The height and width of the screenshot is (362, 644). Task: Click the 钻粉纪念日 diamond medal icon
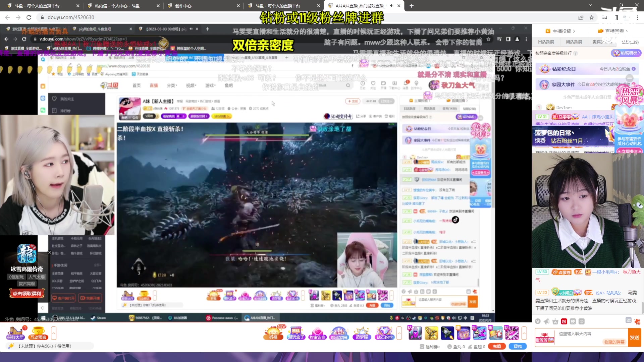[545, 69]
